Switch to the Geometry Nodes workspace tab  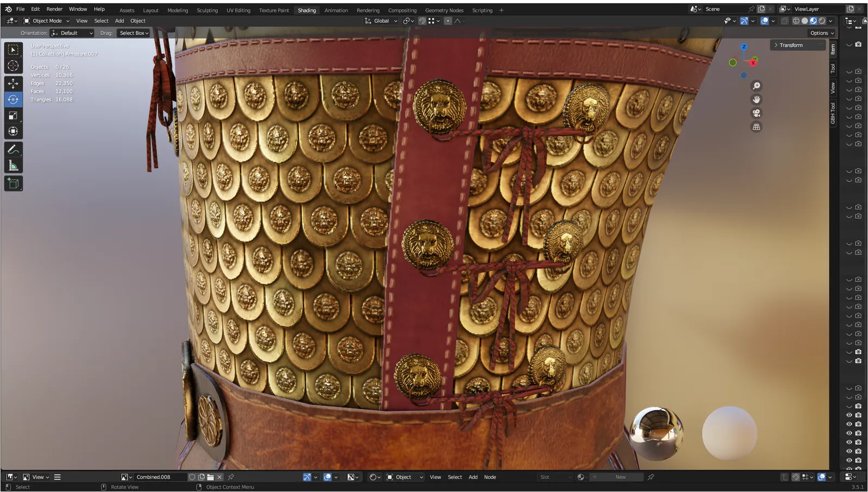tap(444, 10)
